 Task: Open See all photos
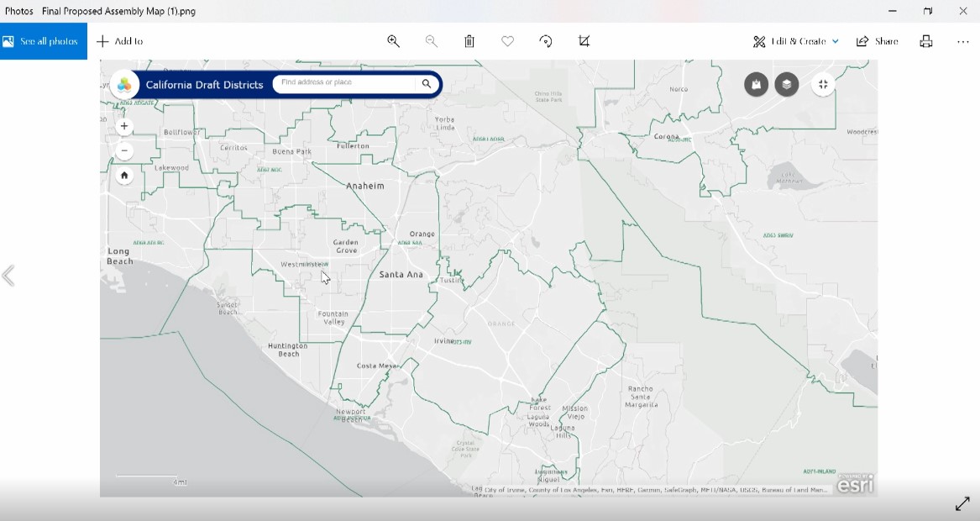[x=44, y=41]
